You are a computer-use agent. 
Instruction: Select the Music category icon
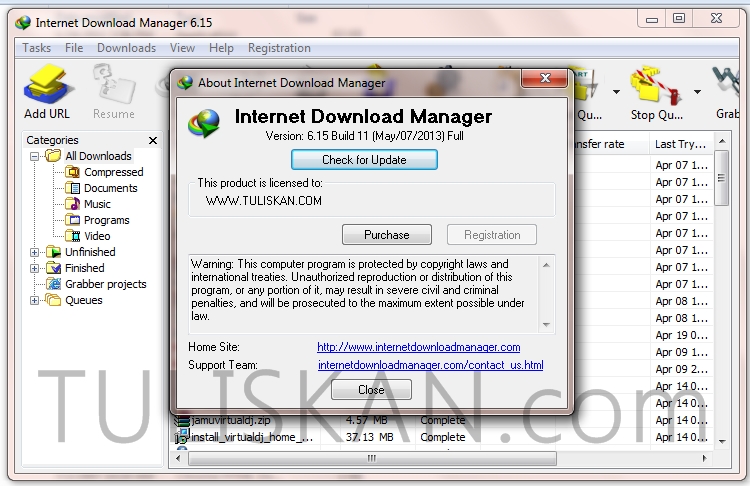point(72,204)
